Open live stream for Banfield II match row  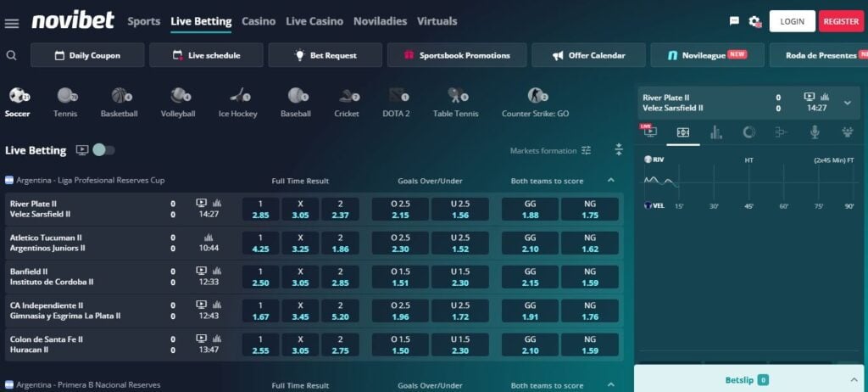click(x=202, y=271)
